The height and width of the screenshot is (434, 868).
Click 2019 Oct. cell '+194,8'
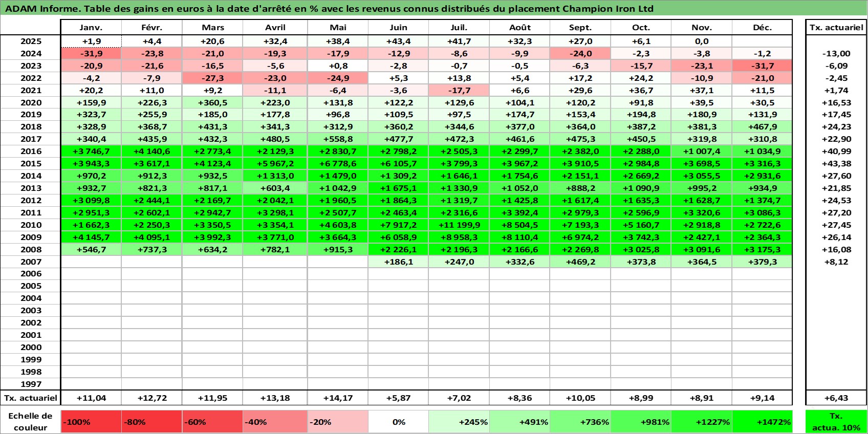(x=641, y=115)
